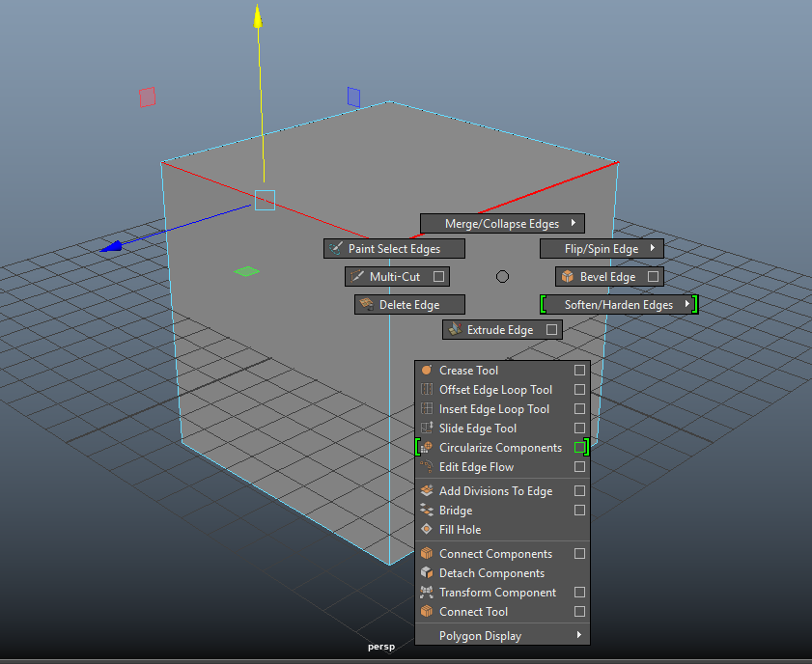This screenshot has height=664, width=812.
Task: Expand Flip/Spin Edge submenu arrow
Action: click(x=653, y=248)
